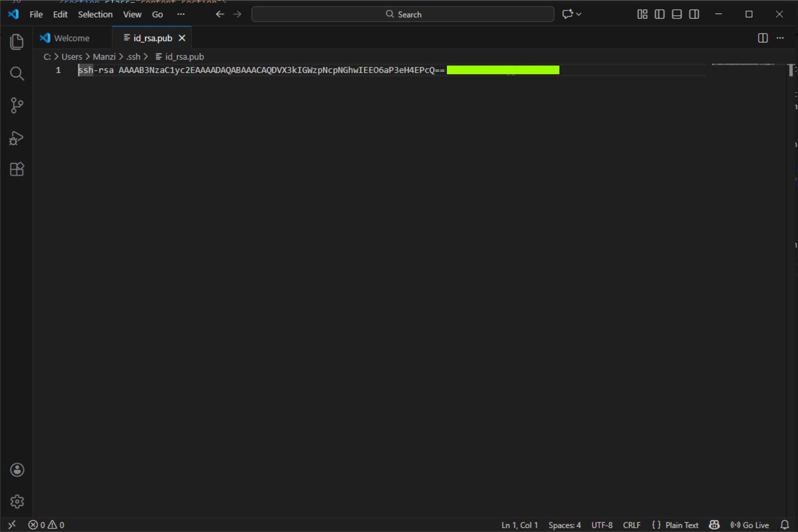Open Source Control view
The height and width of the screenshot is (532, 798).
pyautogui.click(x=16, y=105)
